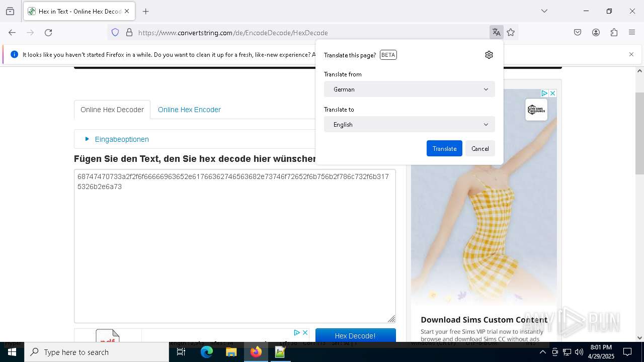Open clock showing 8:01 PM
This screenshot has width=644, height=362.
click(601, 352)
